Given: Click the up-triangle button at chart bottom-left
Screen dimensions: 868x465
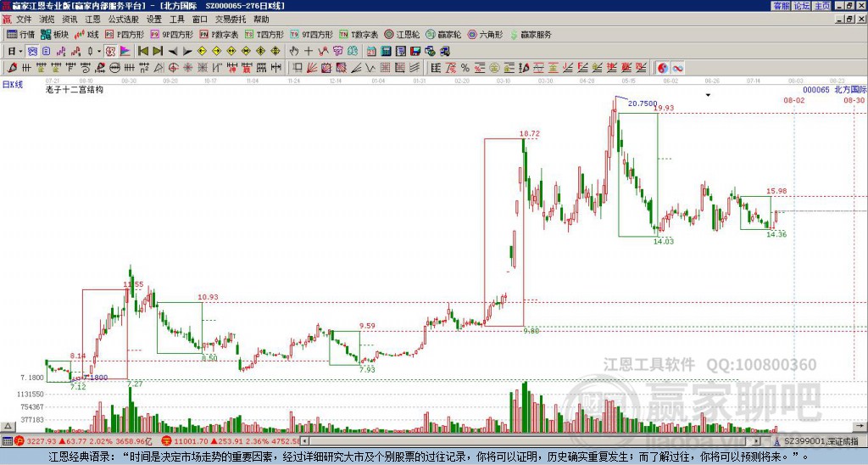Looking at the screenshot, I should tap(7, 426).
